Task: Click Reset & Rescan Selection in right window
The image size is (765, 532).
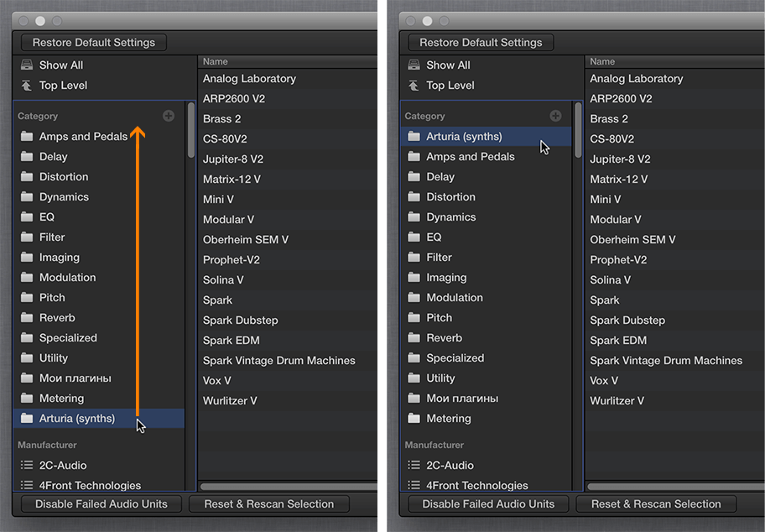Action: [656, 503]
